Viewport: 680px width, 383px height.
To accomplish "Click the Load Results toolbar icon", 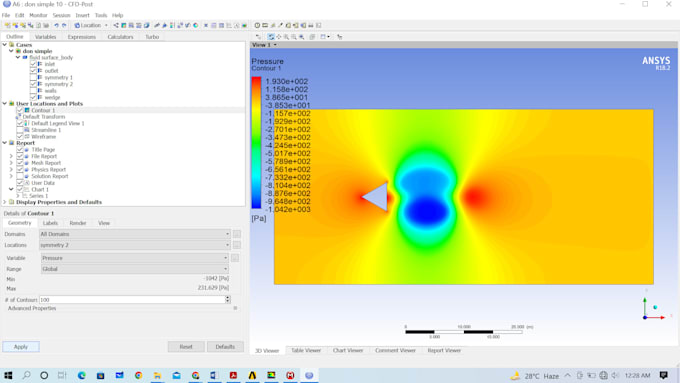I will [x=7, y=25].
